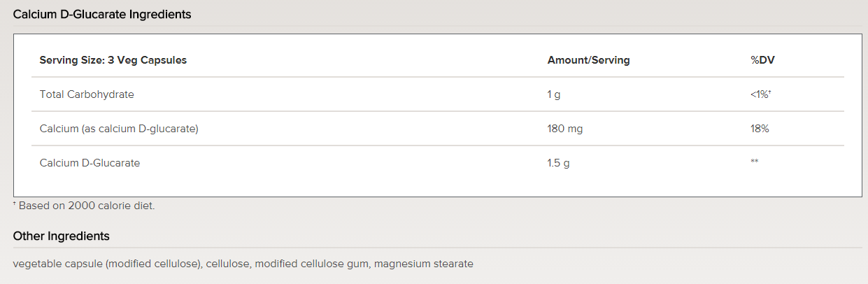The image size is (868, 284).
Task: Click the 1.5 g amount value
Action: (x=558, y=163)
